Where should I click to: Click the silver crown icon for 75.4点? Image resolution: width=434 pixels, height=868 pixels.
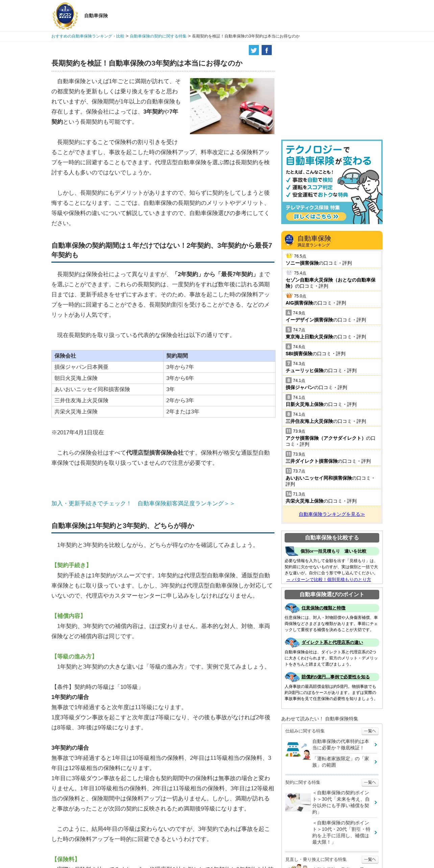coord(289,273)
